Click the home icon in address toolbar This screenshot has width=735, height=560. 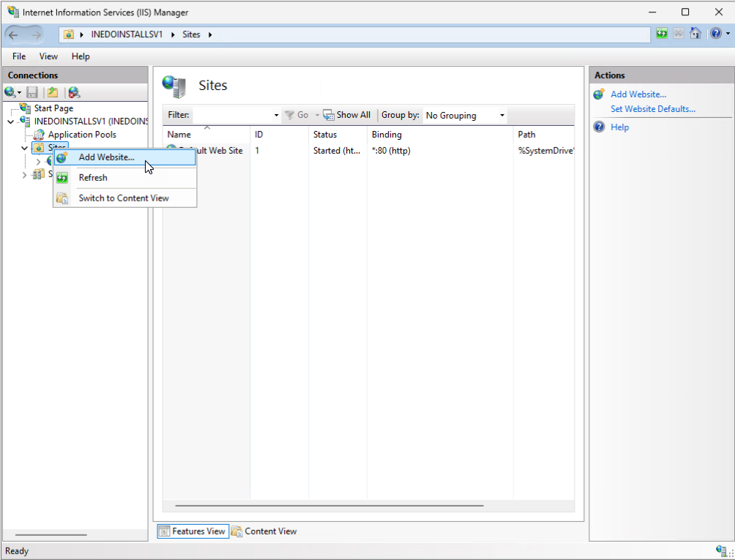tap(695, 34)
